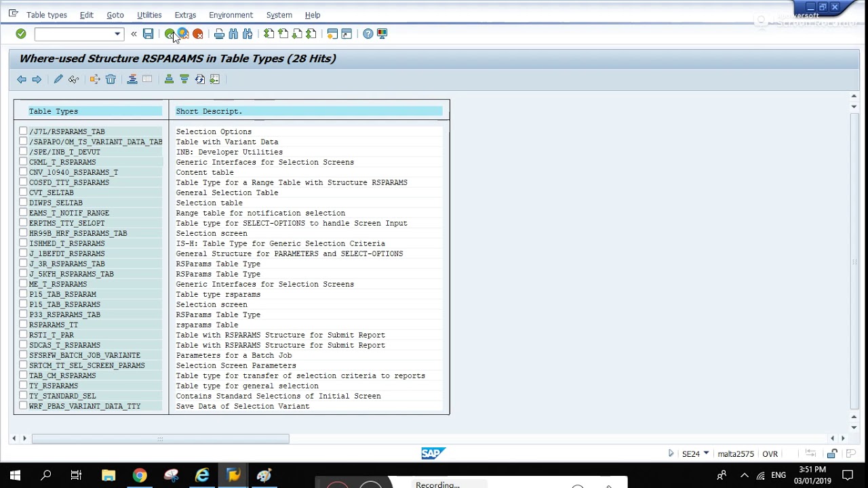The image size is (868, 488).
Task: Click the Short Descript. column header
Action: coord(309,111)
